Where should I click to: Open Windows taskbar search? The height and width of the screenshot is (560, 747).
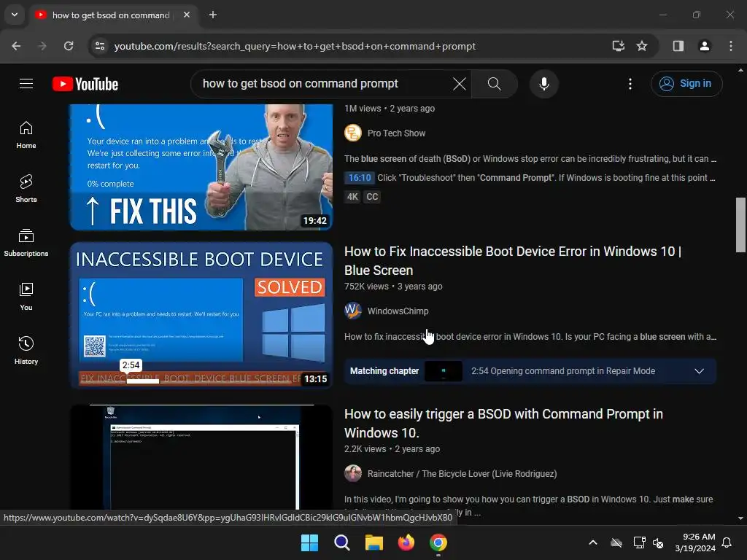coord(341,542)
